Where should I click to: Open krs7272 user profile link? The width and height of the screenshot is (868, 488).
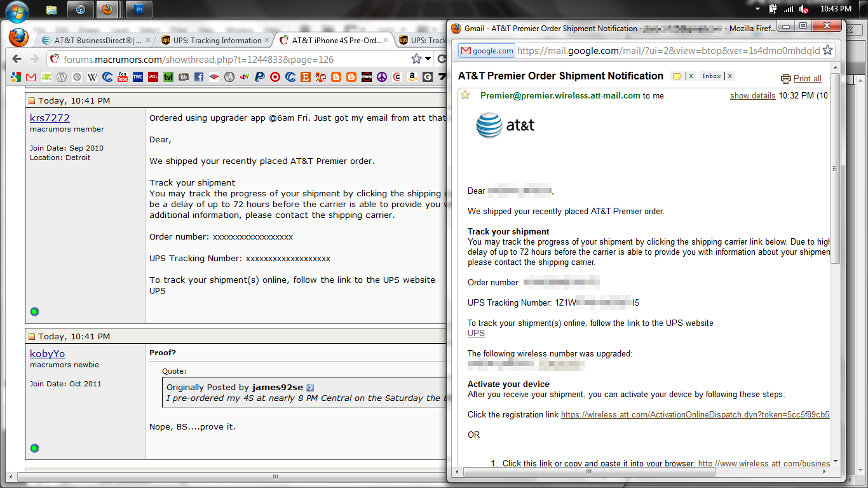tap(50, 118)
